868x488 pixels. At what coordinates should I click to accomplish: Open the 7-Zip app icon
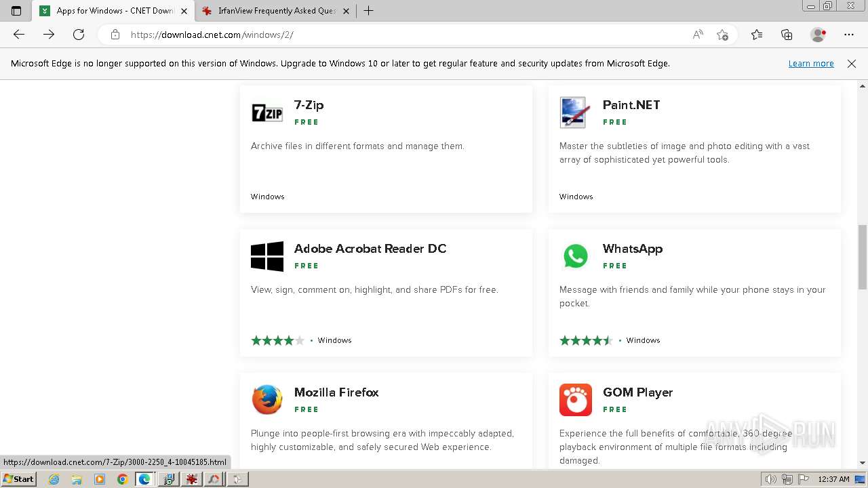tap(267, 113)
